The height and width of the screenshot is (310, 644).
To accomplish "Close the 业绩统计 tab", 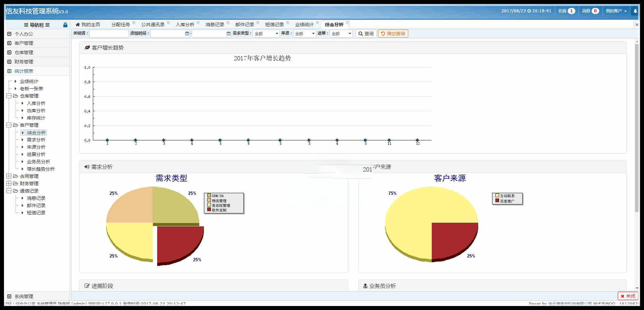I will click(317, 23).
